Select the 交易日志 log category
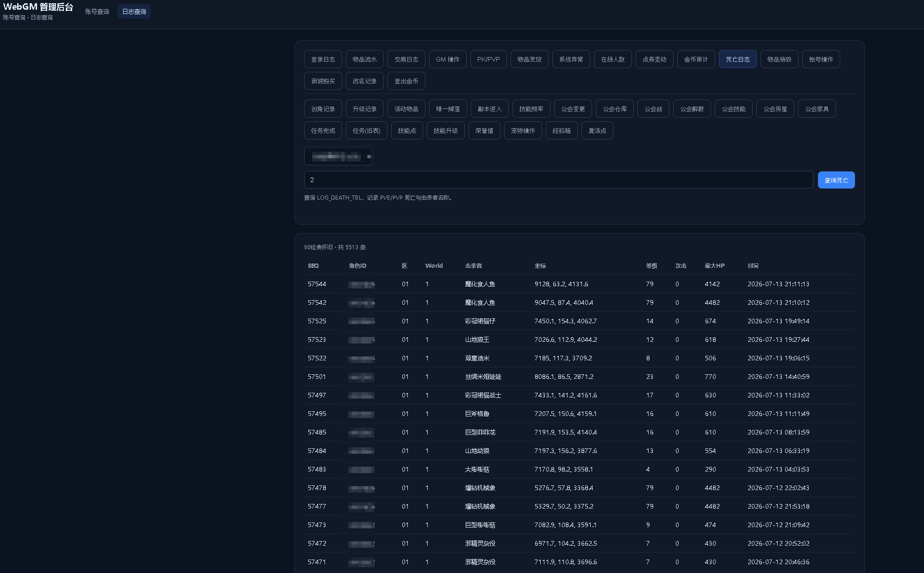The height and width of the screenshot is (573, 924). (406, 59)
